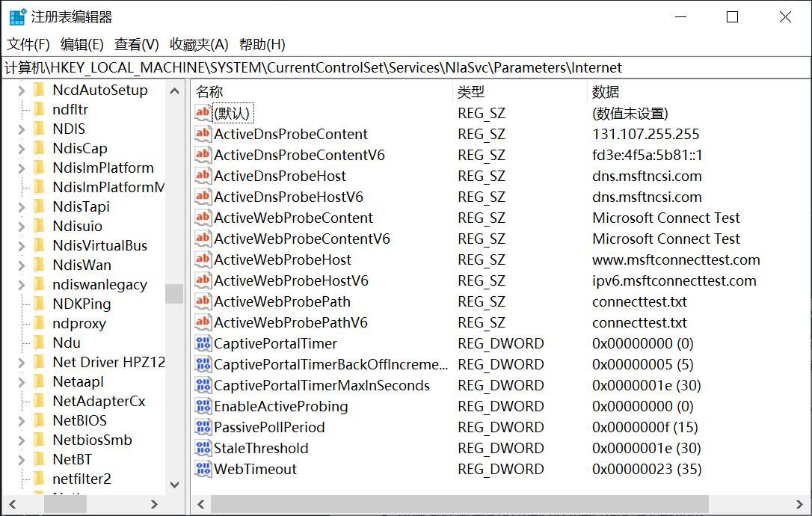This screenshot has width=812, height=516.
Task: Expand the NetBIOS key arrow
Action: 20,421
